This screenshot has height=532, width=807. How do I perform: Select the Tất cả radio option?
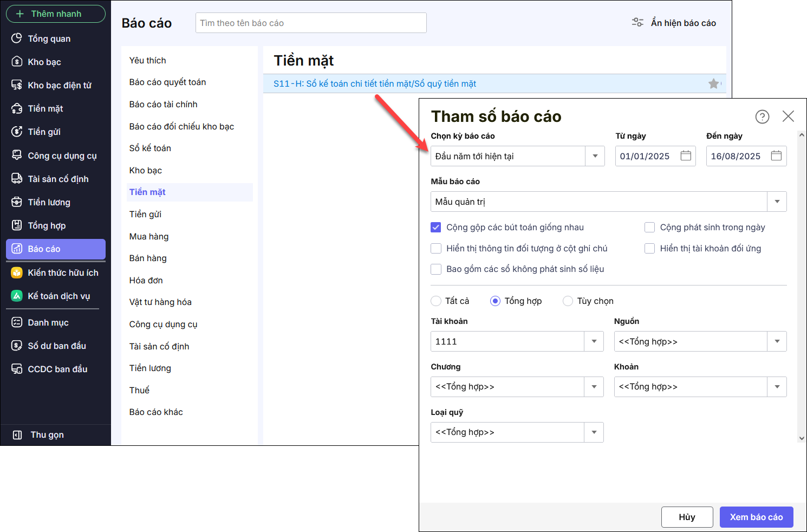pyautogui.click(x=436, y=301)
